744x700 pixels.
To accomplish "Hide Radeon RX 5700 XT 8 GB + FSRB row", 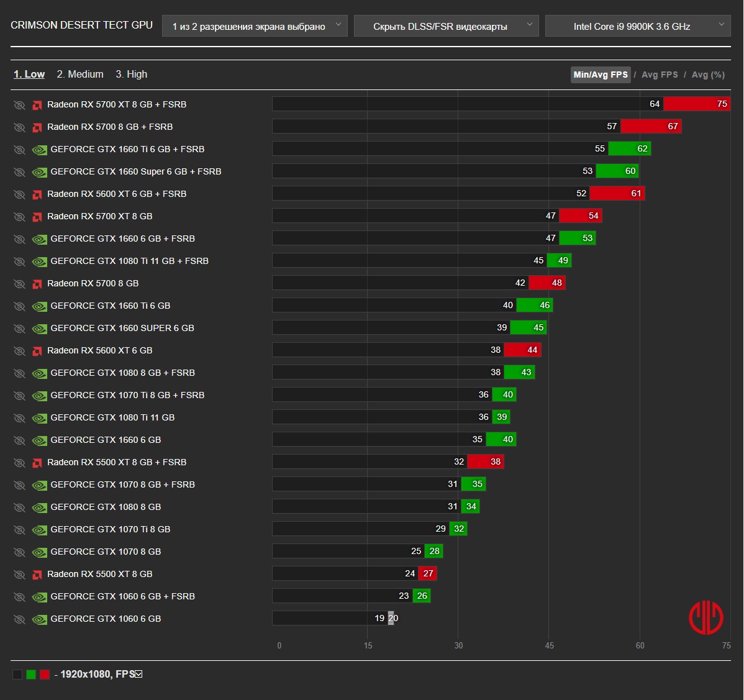I will [19, 105].
